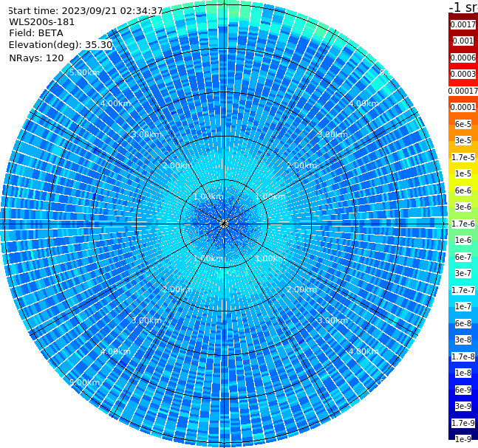This screenshot has height=448, width=478.
Task: Pick the 3e-9 colorbar tick
Action: coord(463,406)
